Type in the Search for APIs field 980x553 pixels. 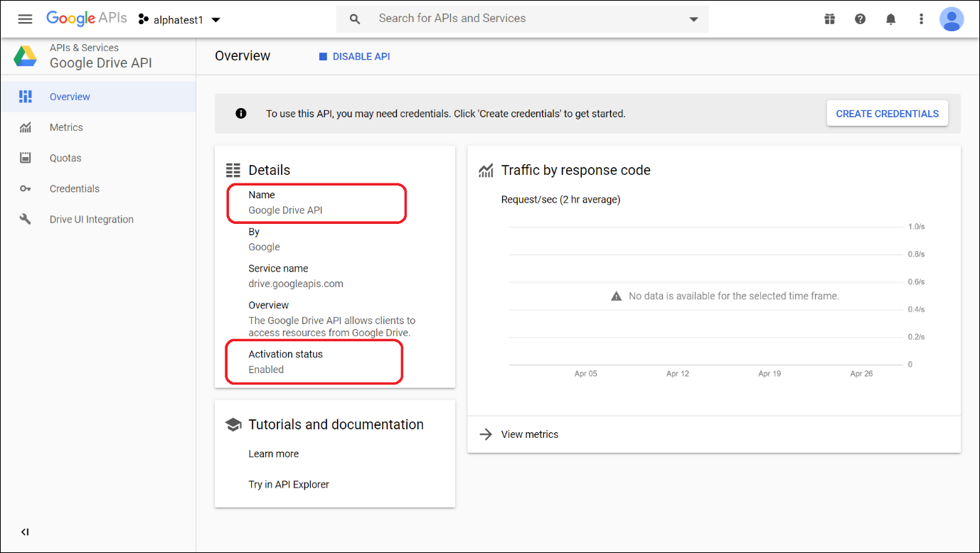coord(526,18)
